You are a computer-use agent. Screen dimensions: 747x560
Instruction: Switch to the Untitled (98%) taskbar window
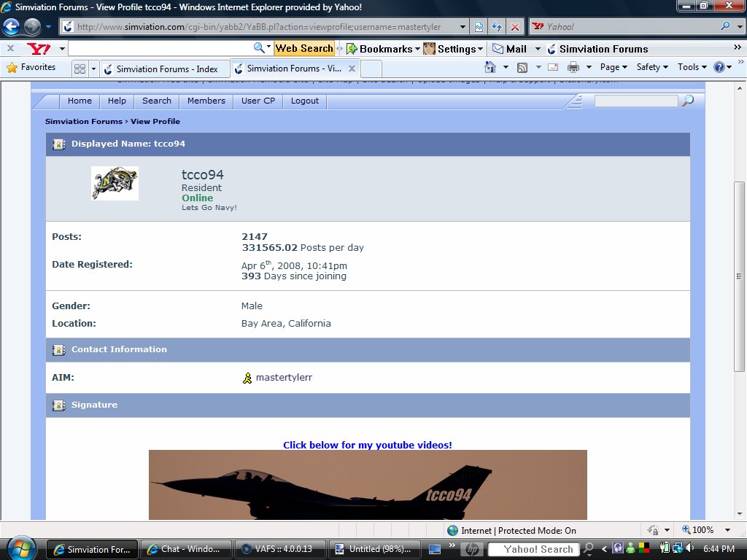click(374, 549)
